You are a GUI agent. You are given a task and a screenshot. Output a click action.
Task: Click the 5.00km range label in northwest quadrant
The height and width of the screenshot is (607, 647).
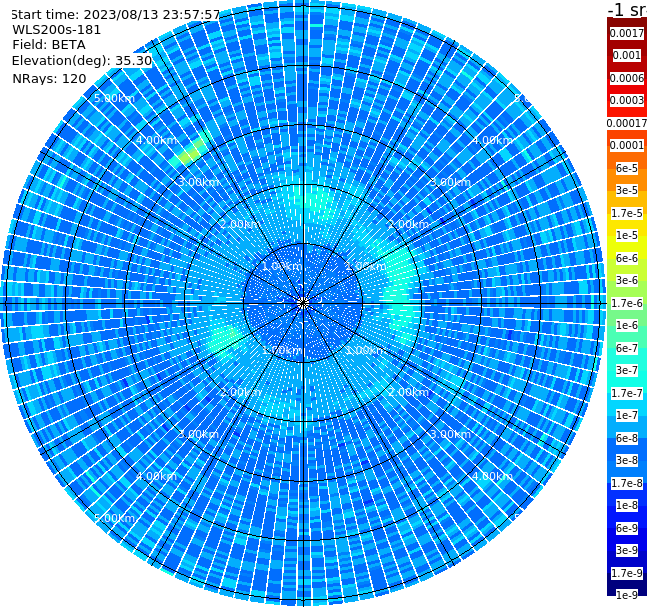click(x=114, y=98)
